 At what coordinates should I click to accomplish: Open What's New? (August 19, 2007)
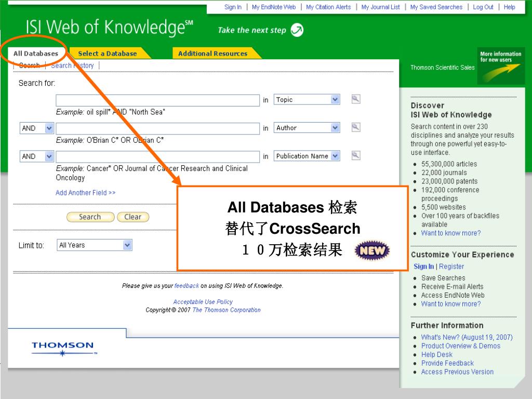pyautogui.click(x=467, y=337)
